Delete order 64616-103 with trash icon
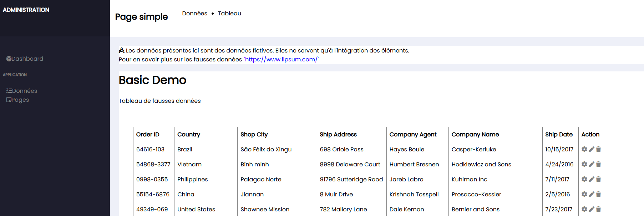644x216 pixels. (598, 149)
